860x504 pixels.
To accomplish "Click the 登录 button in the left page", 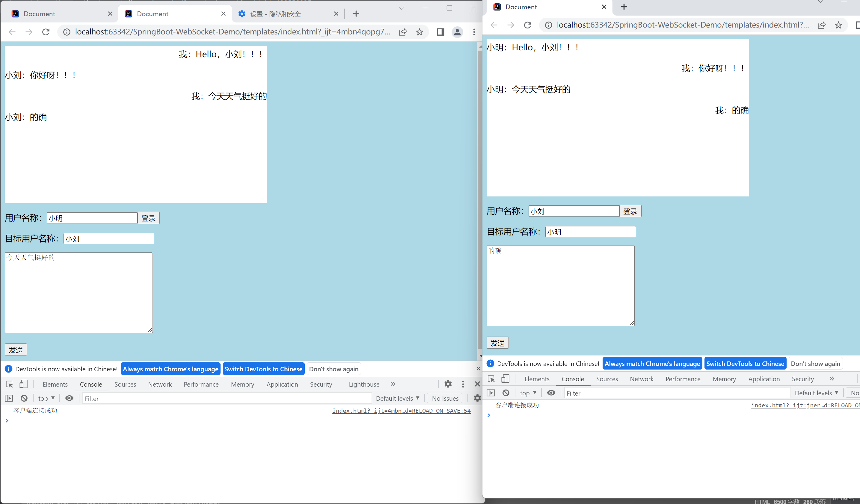I will 148,218.
